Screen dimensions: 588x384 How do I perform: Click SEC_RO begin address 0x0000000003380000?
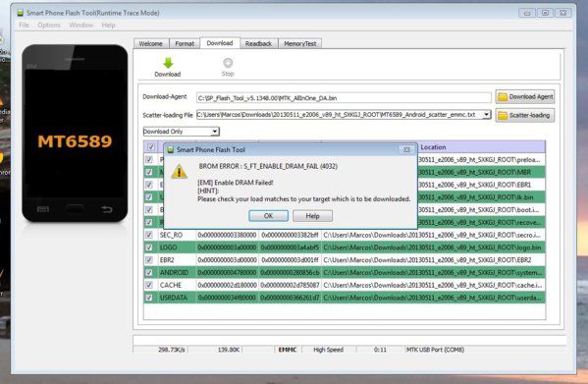pyautogui.click(x=228, y=235)
